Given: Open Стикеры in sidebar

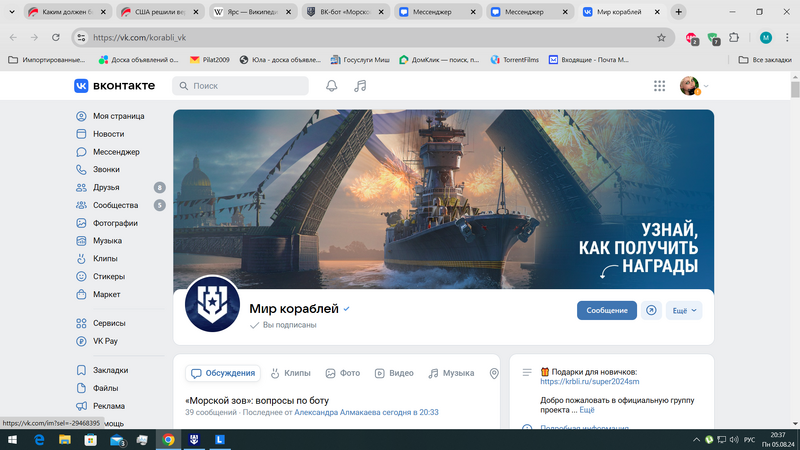Looking at the screenshot, I should 109,277.
